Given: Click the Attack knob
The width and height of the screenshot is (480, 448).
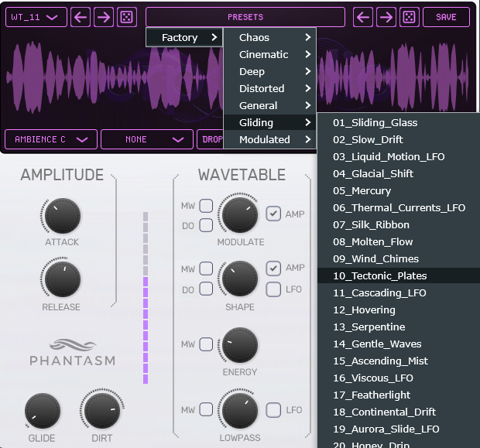Looking at the screenshot, I should [62, 217].
